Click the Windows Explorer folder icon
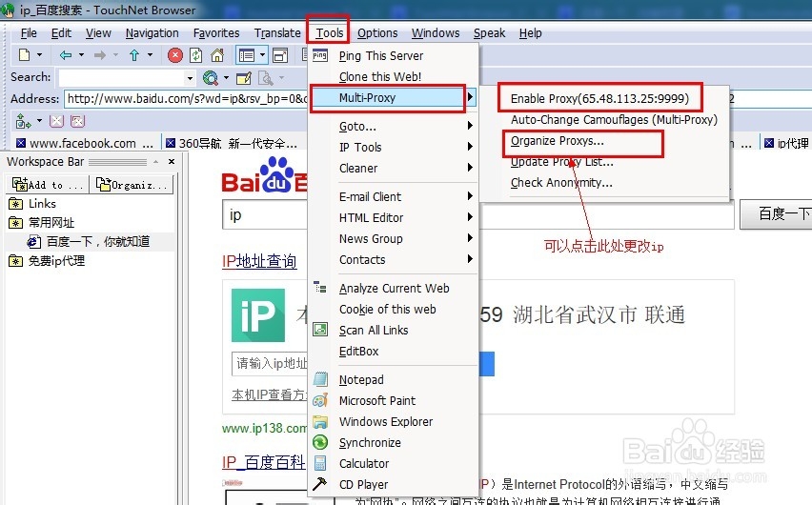 [x=320, y=421]
